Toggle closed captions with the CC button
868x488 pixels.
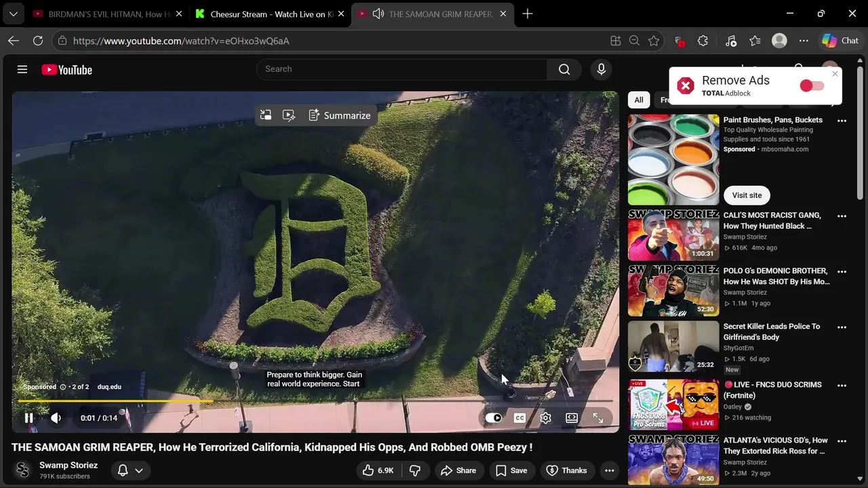[519, 418]
